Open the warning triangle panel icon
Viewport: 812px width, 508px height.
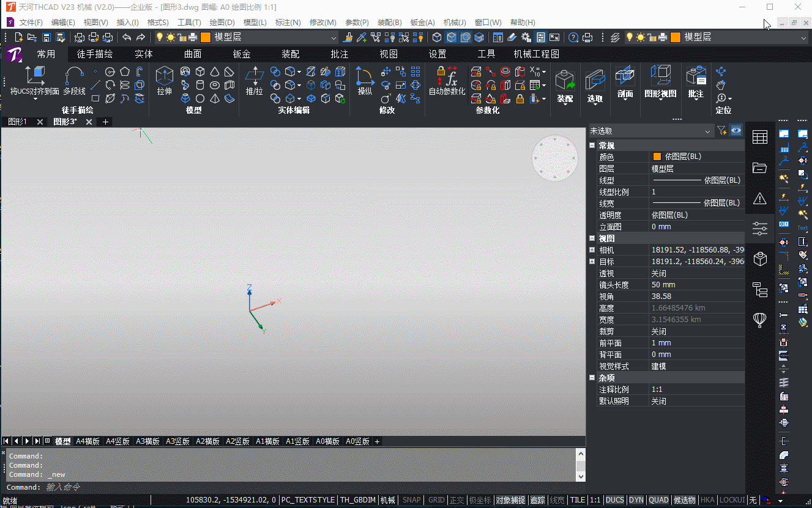coord(760,198)
